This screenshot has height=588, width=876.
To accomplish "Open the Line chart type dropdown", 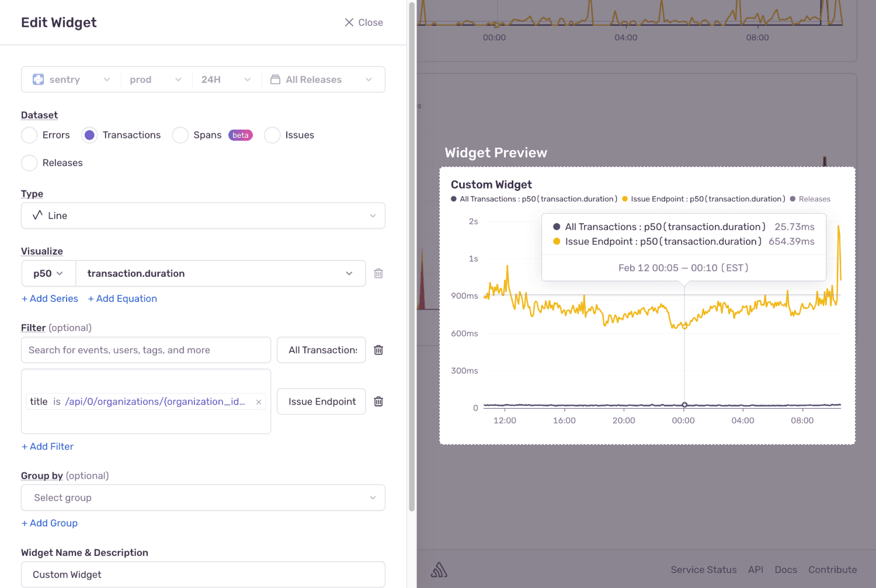I will (x=203, y=215).
